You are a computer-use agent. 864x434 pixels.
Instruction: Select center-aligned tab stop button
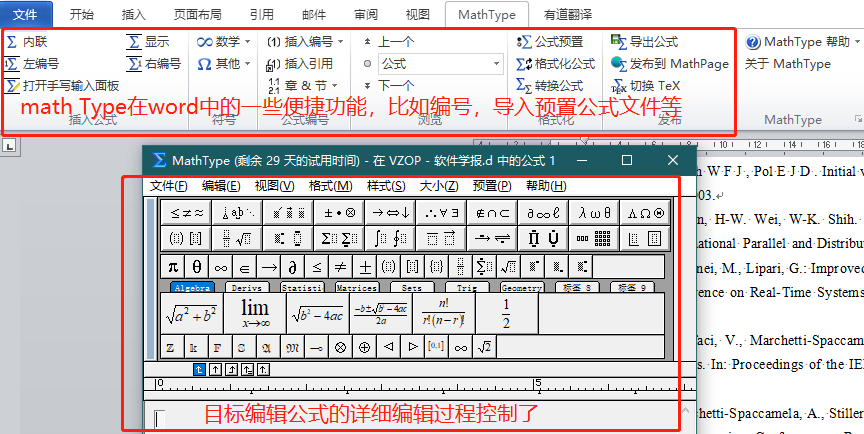tap(215, 370)
